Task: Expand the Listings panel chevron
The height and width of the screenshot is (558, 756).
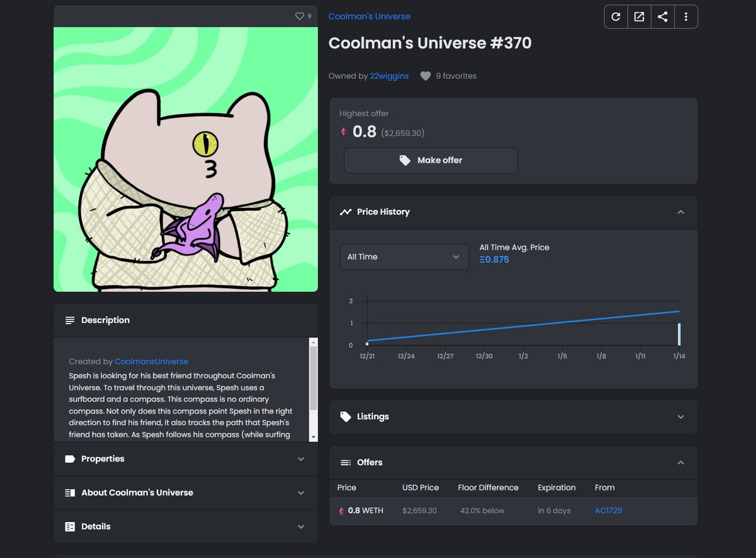Action: click(x=680, y=417)
